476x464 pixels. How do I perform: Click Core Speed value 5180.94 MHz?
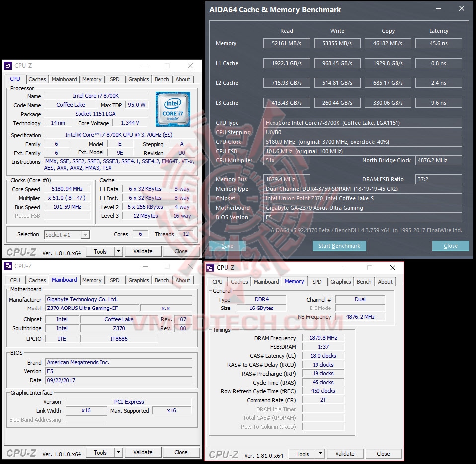pyautogui.click(x=67, y=189)
